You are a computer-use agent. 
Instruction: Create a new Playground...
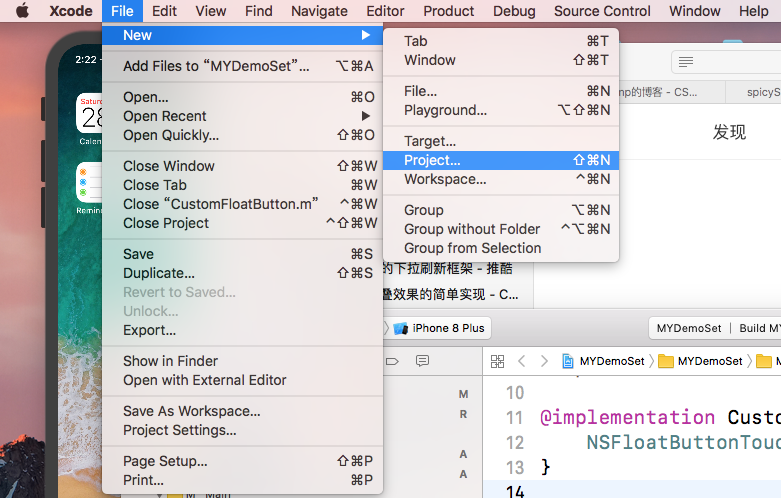tap(501, 110)
